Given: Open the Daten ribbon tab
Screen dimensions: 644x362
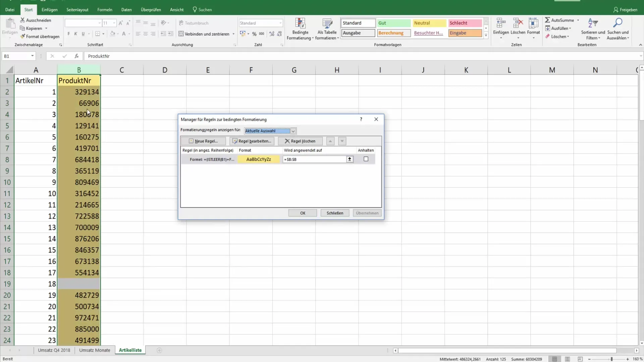Looking at the screenshot, I should (126, 10).
